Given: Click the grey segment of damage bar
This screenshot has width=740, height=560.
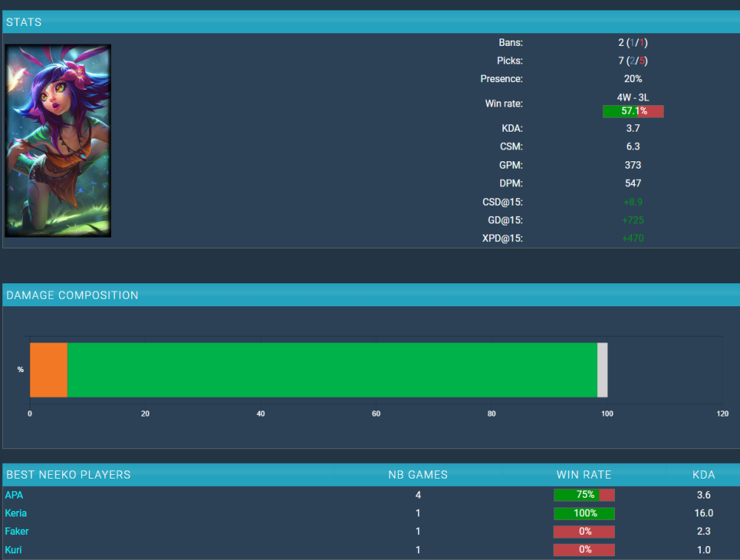Looking at the screenshot, I should 602,370.
